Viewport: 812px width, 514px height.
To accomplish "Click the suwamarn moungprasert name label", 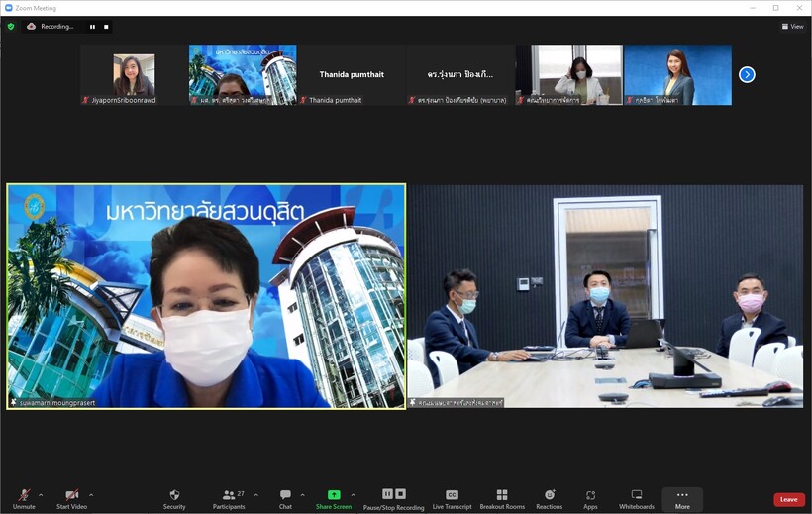I will click(x=57, y=403).
